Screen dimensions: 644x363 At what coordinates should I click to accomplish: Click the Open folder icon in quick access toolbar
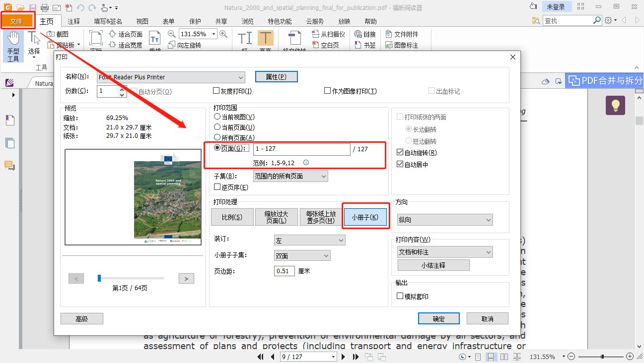click(20, 7)
